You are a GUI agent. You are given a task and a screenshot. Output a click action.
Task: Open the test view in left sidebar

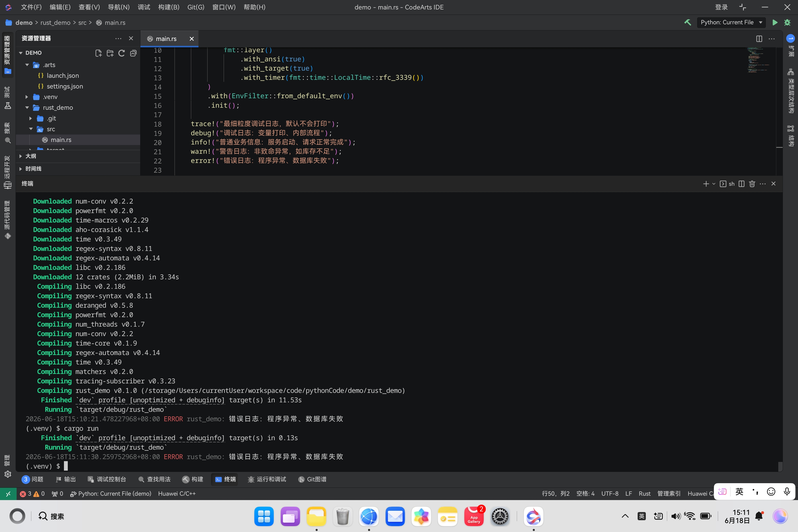tap(7, 98)
